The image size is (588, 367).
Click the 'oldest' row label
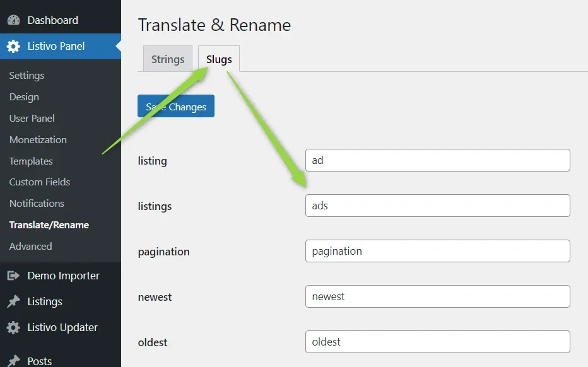point(152,342)
